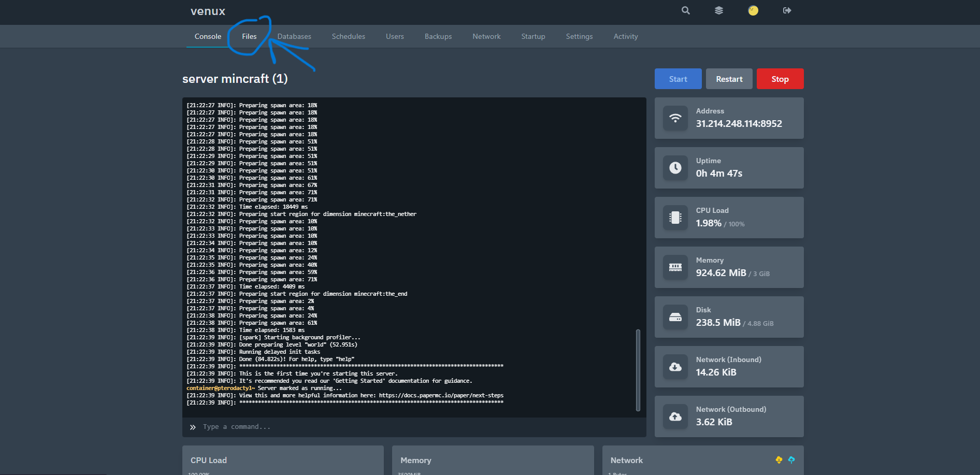Click the console vertical scrollbar

pyautogui.click(x=638, y=370)
